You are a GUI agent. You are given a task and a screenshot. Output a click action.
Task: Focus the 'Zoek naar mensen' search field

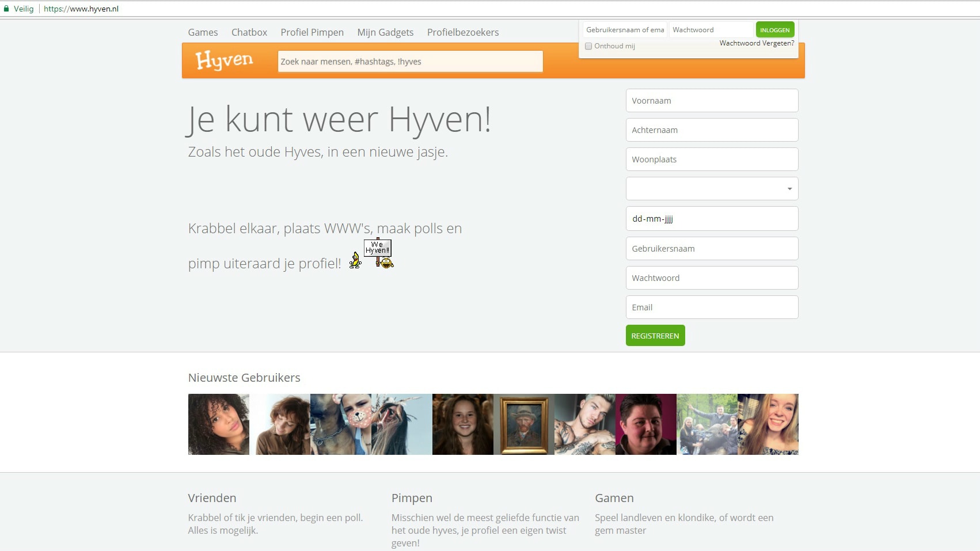(410, 62)
